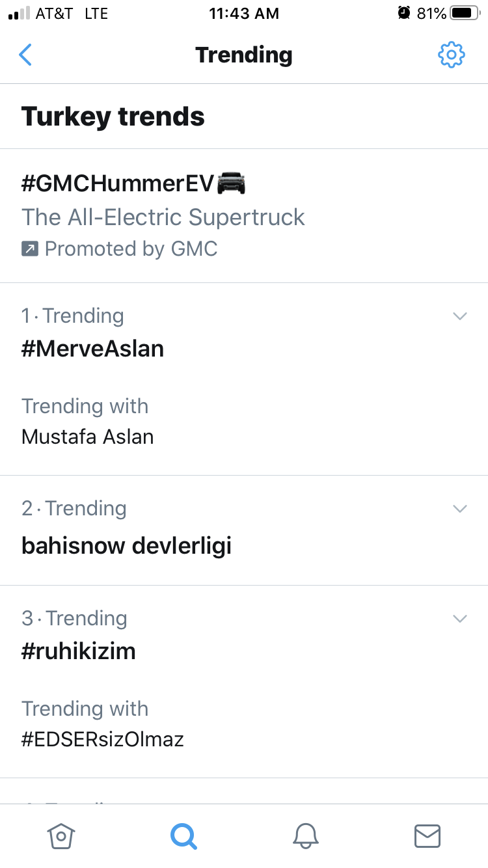Expand options chevron for #MerveAslan trend

click(460, 316)
